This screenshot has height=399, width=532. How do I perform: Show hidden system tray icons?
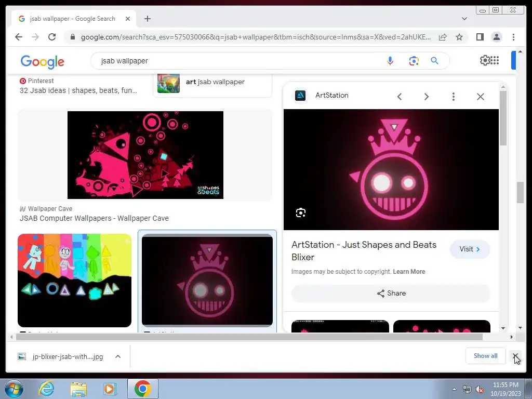[454, 389]
